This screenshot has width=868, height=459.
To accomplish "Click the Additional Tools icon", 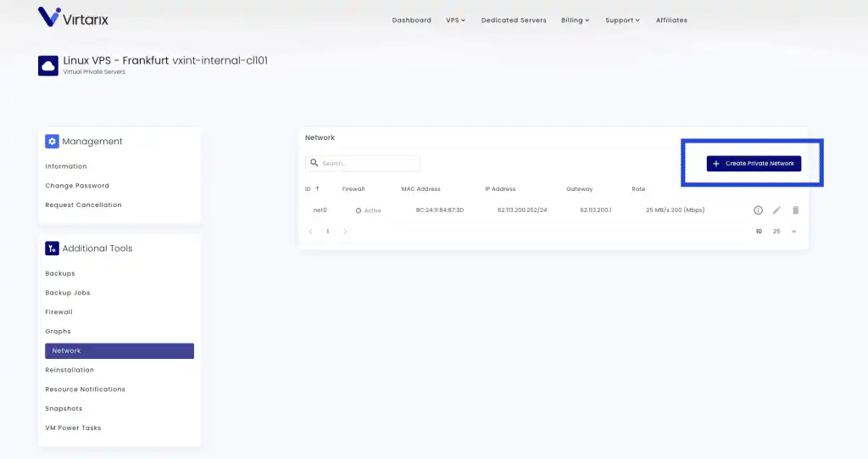I will tap(52, 249).
